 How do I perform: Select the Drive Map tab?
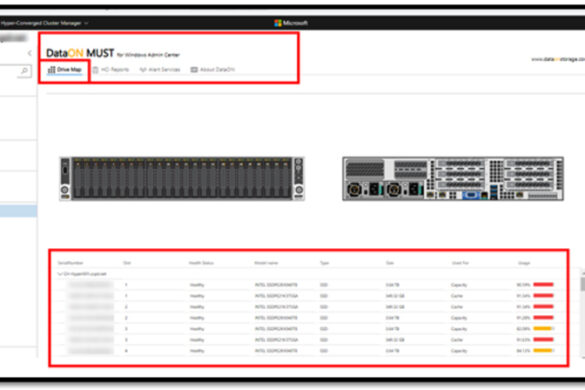[65, 70]
